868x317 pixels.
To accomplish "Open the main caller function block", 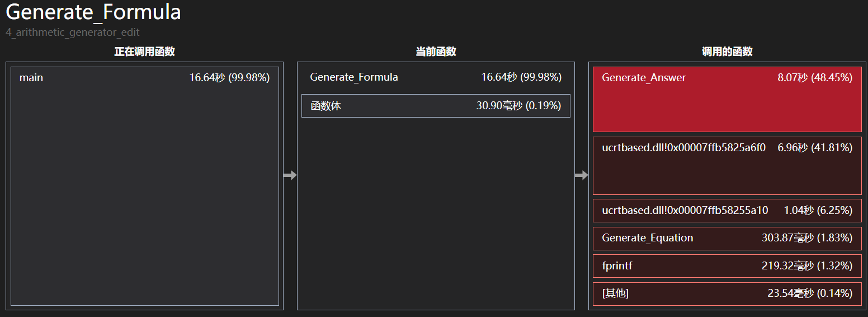I will [144, 186].
